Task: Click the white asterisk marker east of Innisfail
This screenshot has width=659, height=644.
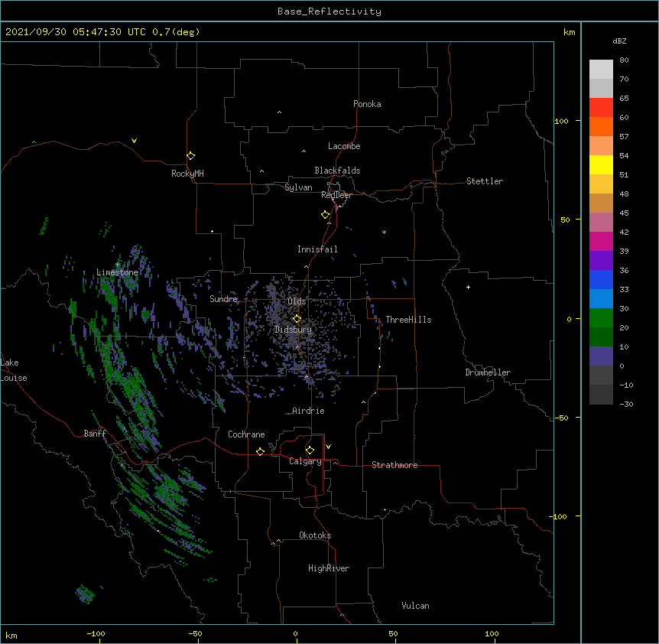Action: pyautogui.click(x=384, y=232)
